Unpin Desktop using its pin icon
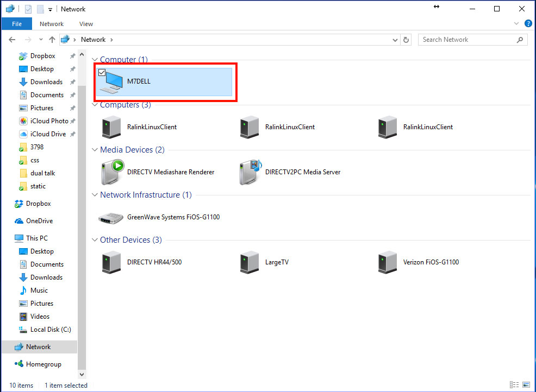 [72, 69]
